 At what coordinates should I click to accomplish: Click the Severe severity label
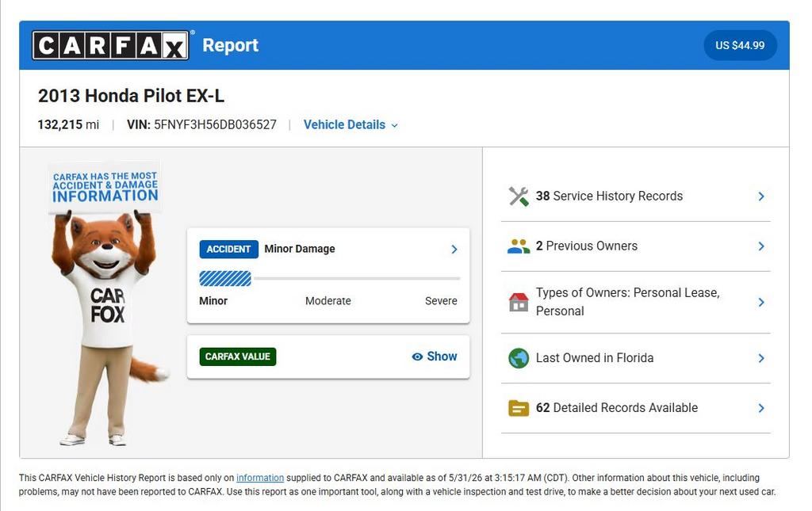click(441, 301)
